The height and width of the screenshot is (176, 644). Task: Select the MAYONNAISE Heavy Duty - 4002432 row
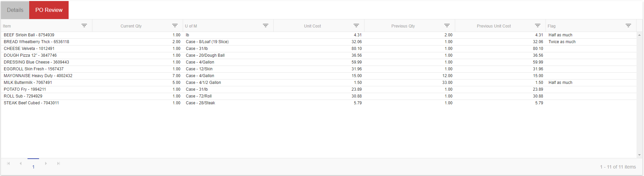coord(319,76)
